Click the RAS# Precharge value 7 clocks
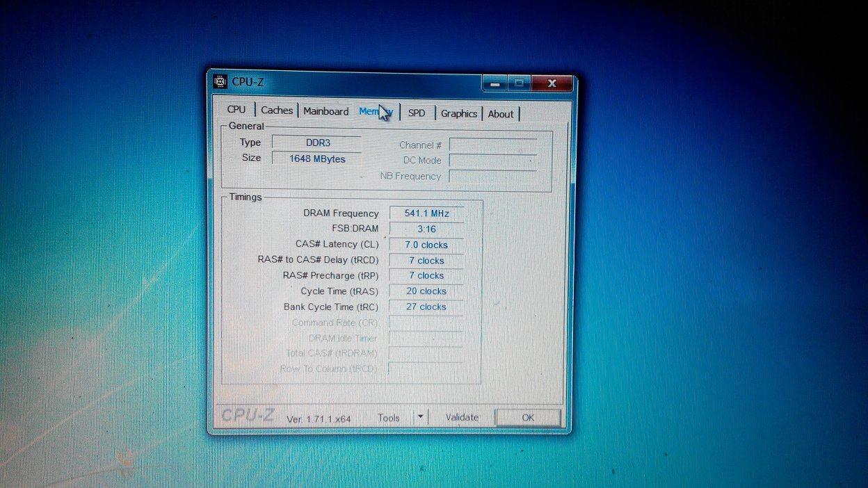The height and width of the screenshot is (488, 868). (426, 275)
